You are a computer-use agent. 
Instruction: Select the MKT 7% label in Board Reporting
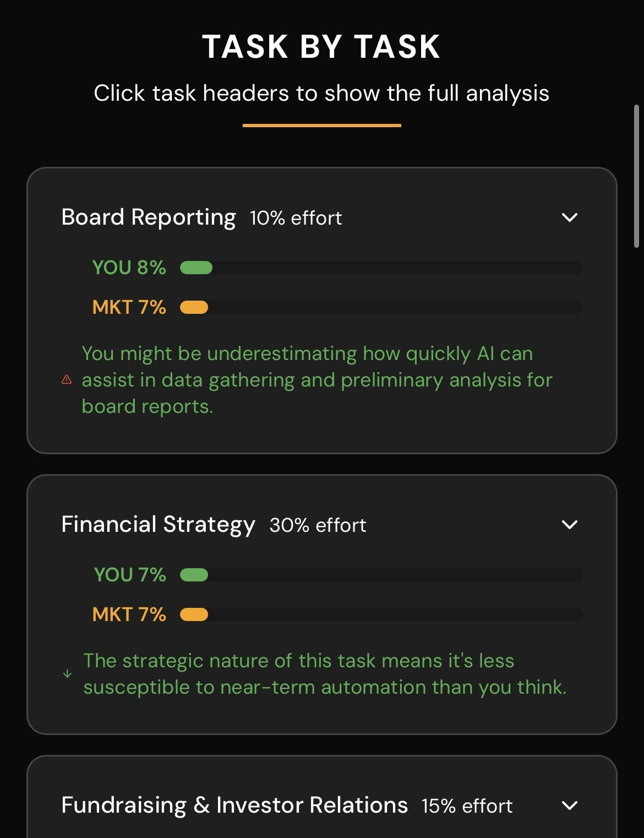[128, 307]
